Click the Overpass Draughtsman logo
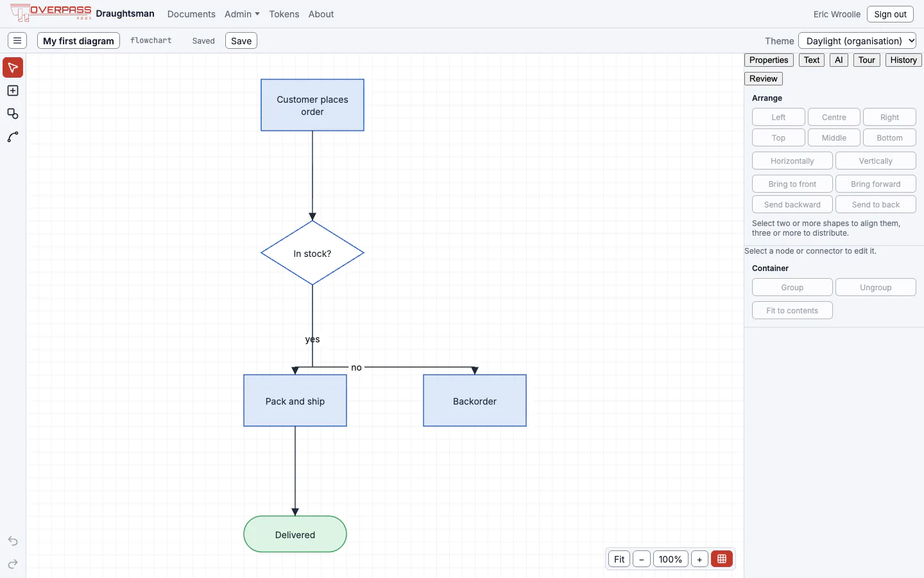This screenshot has width=924, height=578. click(x=82, y=13)
